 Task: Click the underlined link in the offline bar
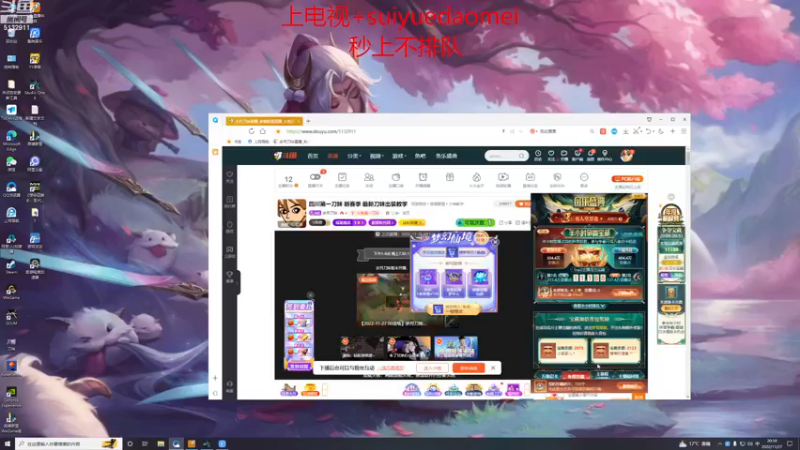point(392,368)
